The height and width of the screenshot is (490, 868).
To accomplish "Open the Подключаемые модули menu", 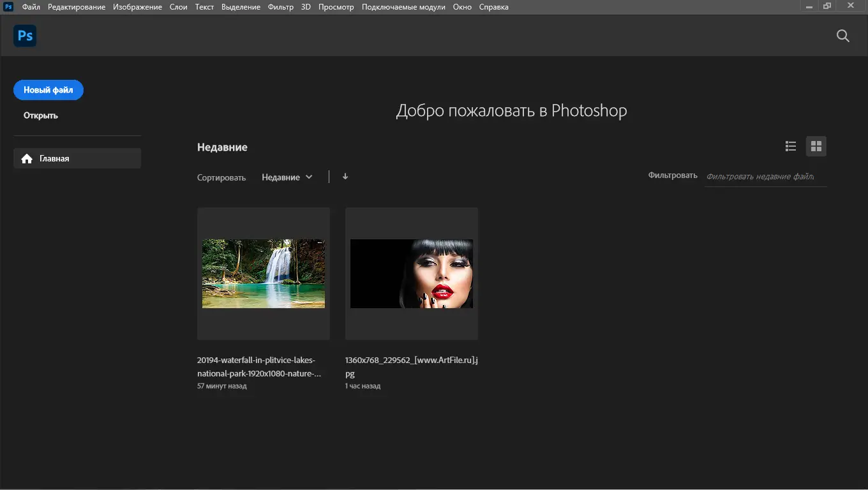I will coord(403,7).
